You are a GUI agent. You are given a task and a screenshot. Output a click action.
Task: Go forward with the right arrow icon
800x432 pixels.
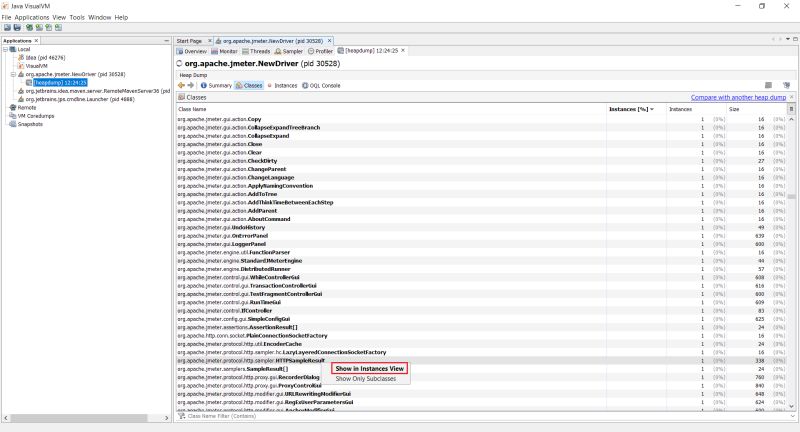point(191,85)
